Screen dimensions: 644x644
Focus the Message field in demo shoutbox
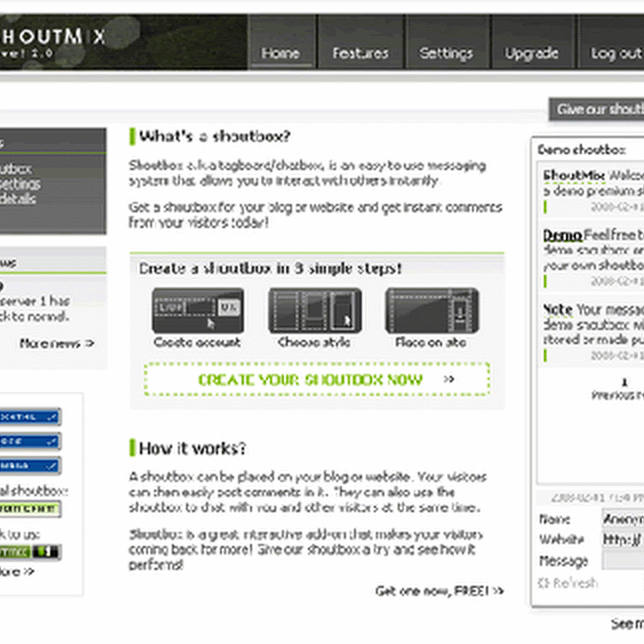pyautogui.click(x=622, y=560)
